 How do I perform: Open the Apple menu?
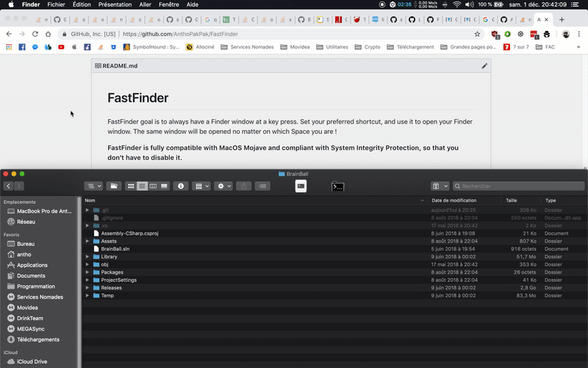11,4
